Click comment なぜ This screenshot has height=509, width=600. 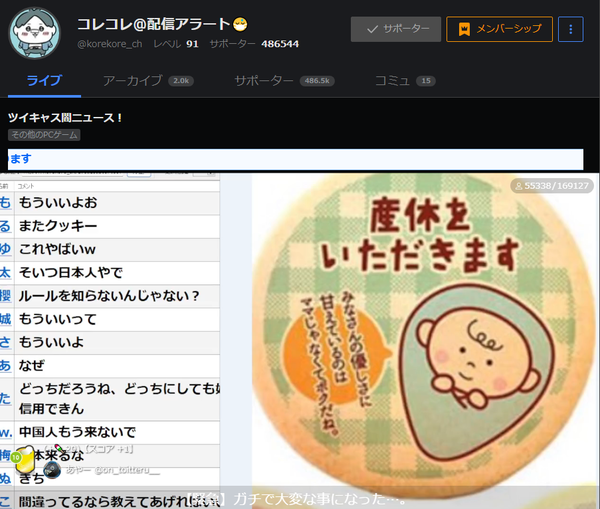[32, 366]
